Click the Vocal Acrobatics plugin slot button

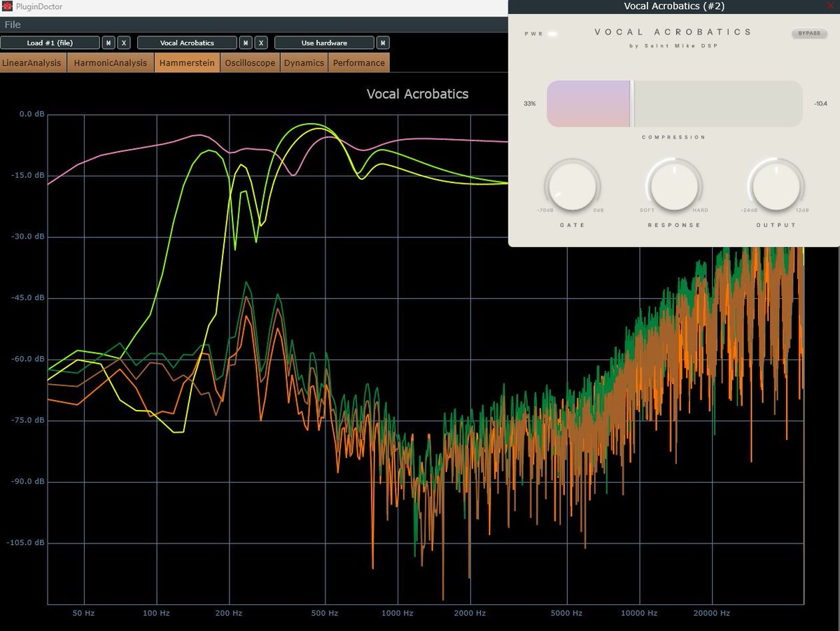187,43
